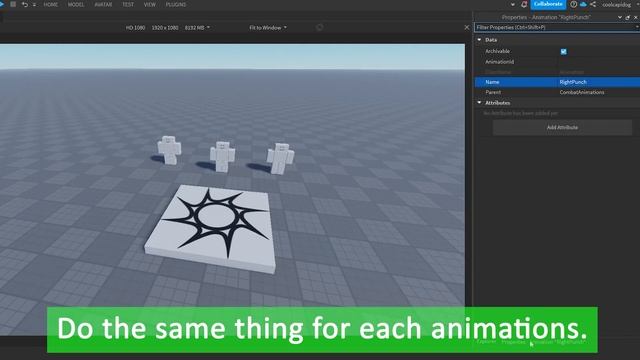This screenshot has width=640, height=360.
Task: Select the Name property row
Action: tap(557, 82)
